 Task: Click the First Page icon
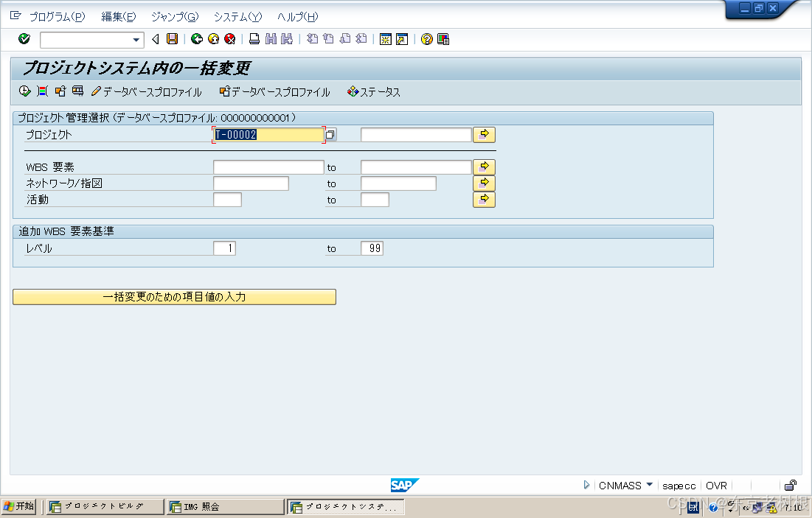pos(312,39)
